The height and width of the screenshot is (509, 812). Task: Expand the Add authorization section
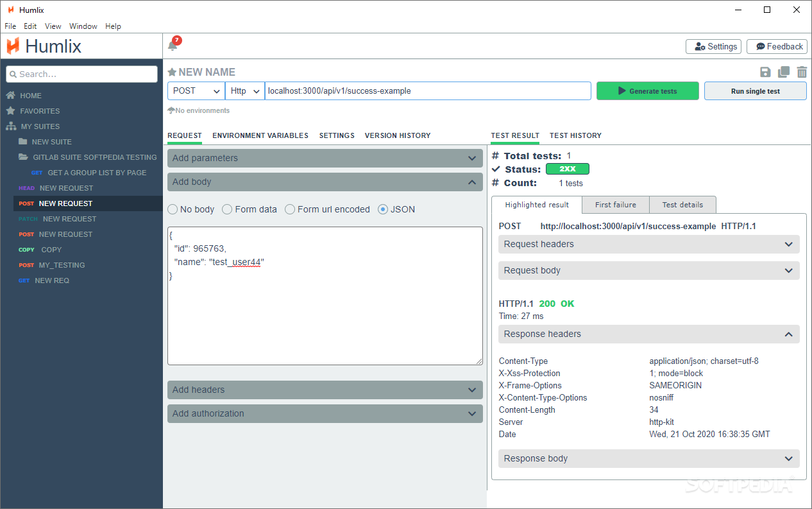[x=325, y=413]
